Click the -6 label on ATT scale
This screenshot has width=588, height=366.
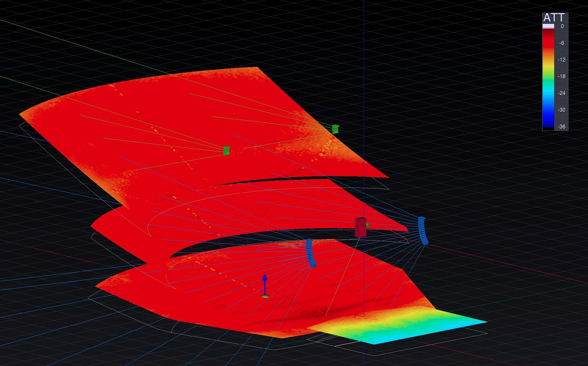[562, 43]
